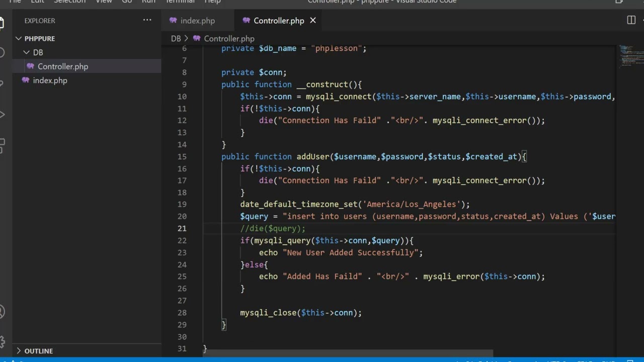Click closing brace on line 31

tap(205, 348)
